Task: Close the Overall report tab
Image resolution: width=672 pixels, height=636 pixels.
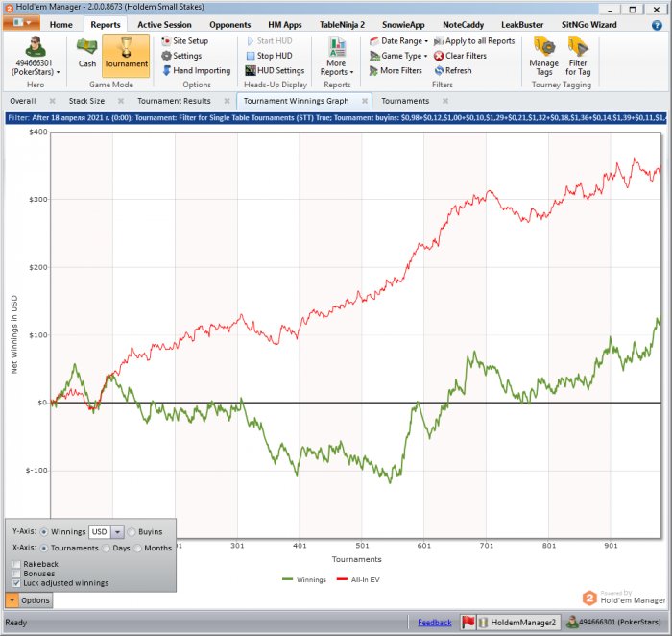Action: tap(52, 101)
